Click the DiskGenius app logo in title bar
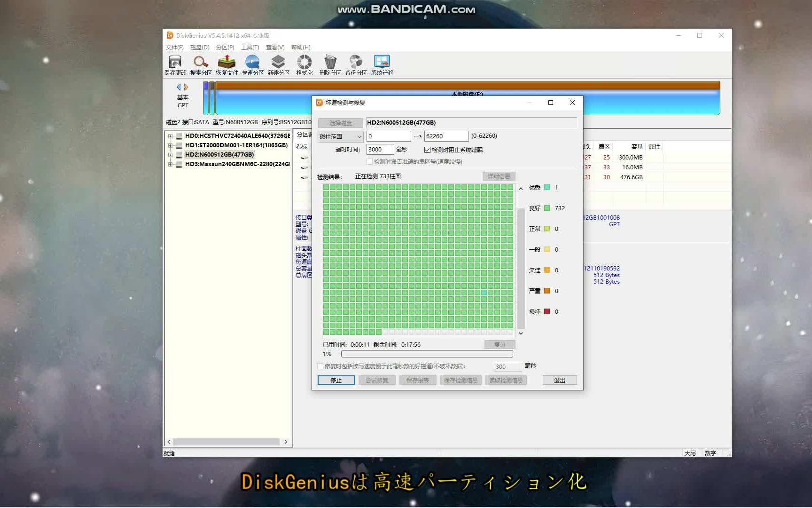Image resolution: width=812 pixels, height=508 pixels. [x=170, y=35]
